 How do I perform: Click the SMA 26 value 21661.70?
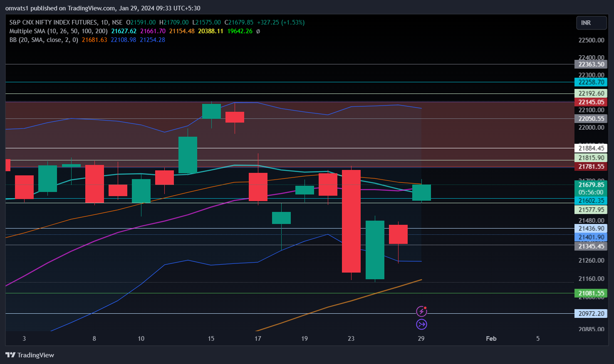click(x=153, y=31)
